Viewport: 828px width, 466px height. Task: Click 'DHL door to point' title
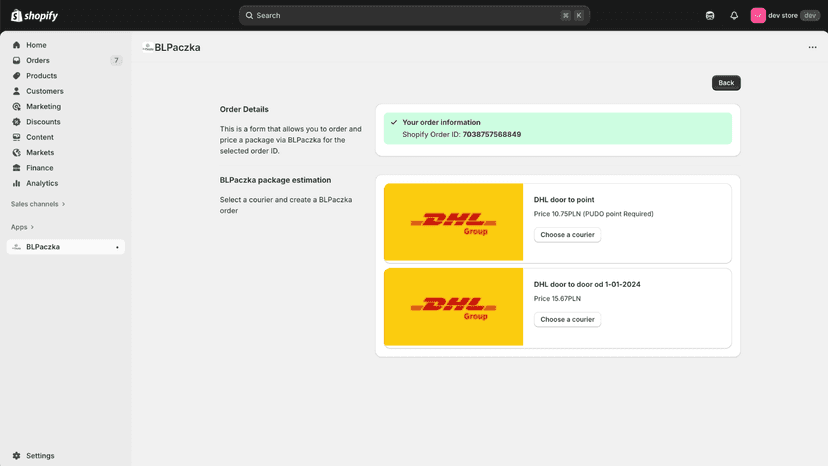coord(564,200)
